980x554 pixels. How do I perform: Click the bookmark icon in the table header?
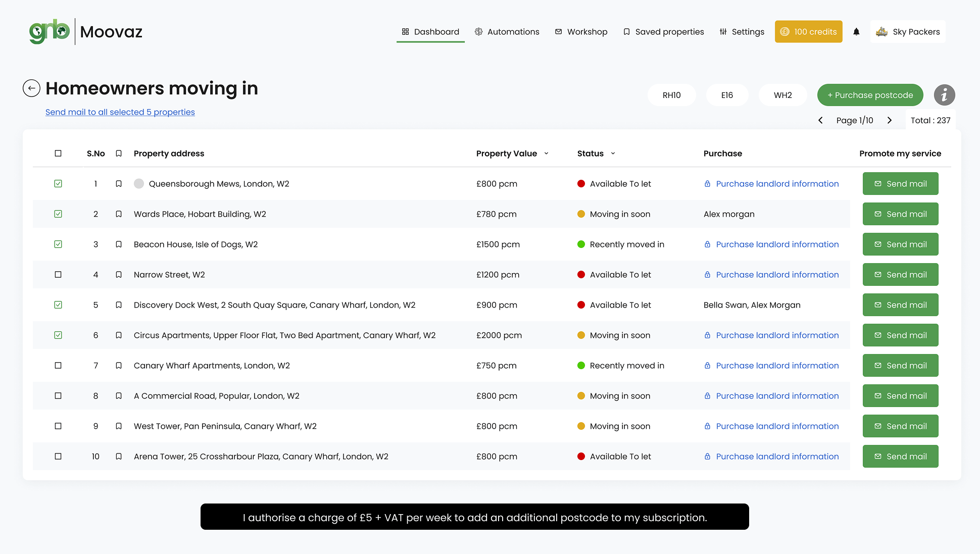[119, 154]
